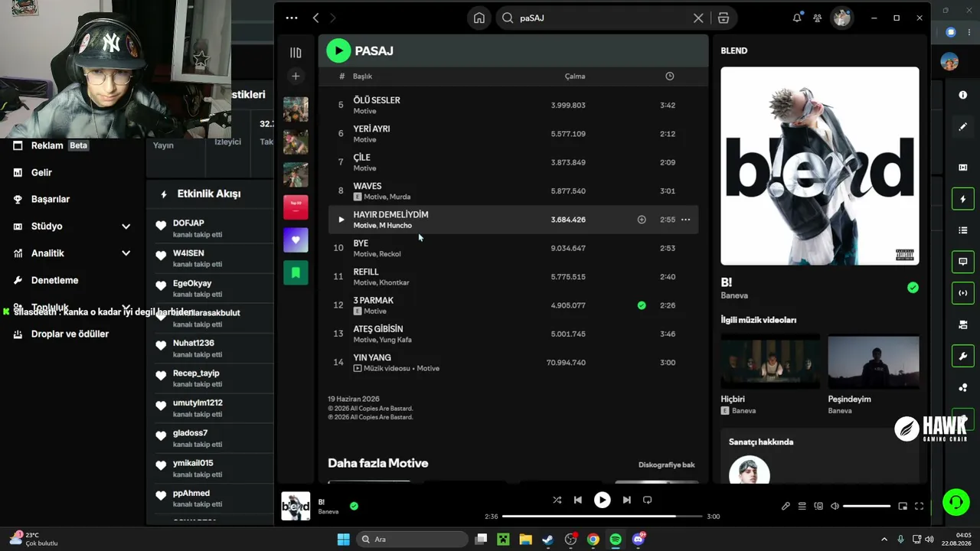Open the b!end album cover in side panel
Viewport: 980px width, 551px height.
(820, 166)
